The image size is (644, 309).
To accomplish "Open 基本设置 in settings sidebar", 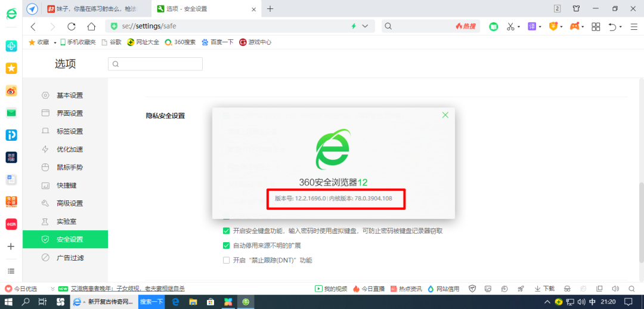I will (x=66, y=95).
